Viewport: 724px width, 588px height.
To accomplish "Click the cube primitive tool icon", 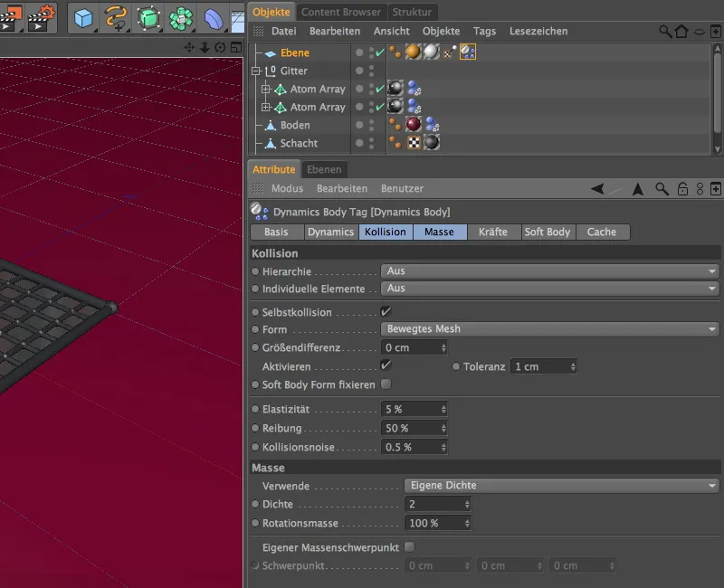I will pyautogui.click(x=83, y=18).
